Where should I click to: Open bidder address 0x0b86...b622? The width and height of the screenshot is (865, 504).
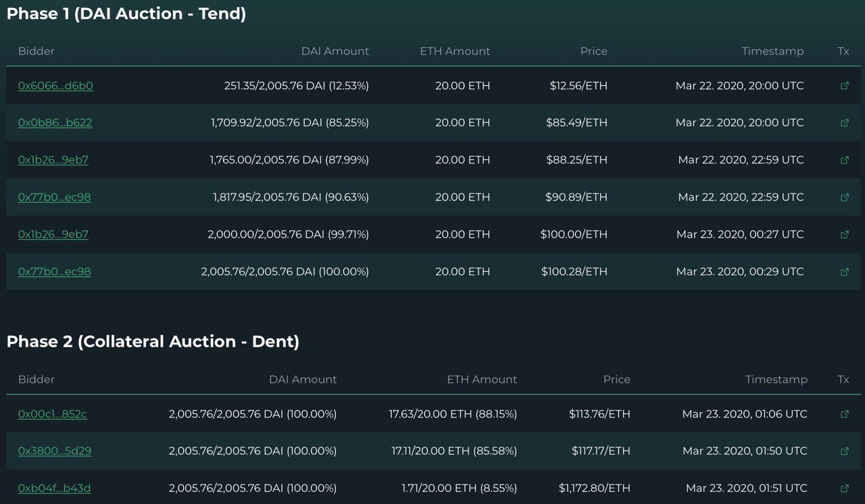[x=55, y=123]
